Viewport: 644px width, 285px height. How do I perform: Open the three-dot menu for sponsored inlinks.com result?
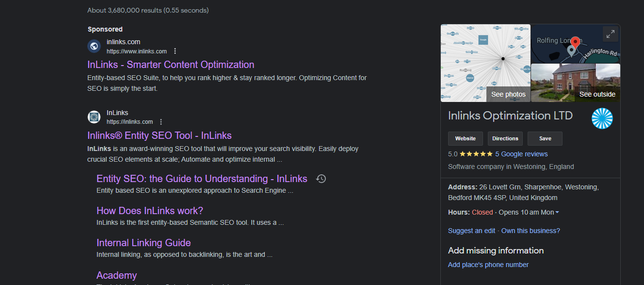point(175,51)
